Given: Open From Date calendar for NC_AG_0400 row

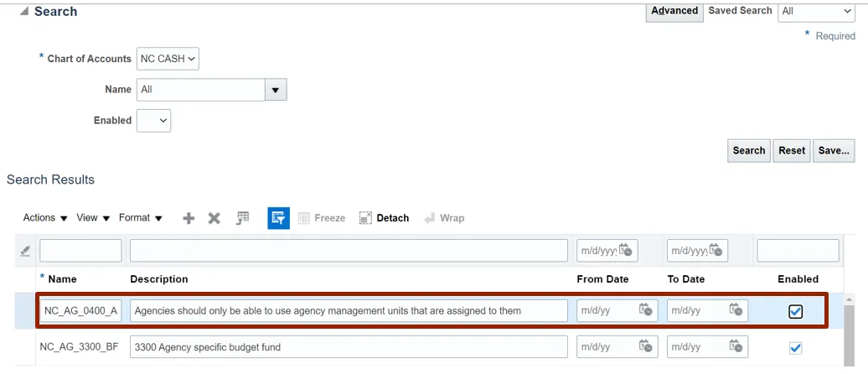Looking at the screenshot, I should click(646, 310).
